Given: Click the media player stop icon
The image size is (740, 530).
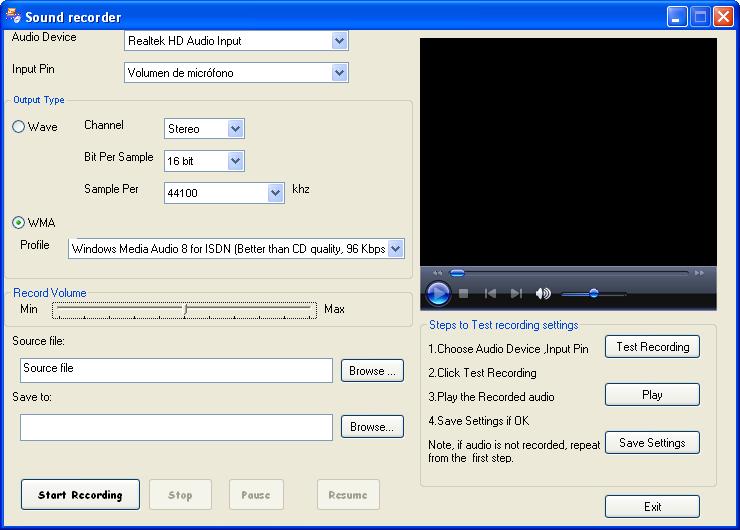Looking at the screenshot, I should (463, 294).
